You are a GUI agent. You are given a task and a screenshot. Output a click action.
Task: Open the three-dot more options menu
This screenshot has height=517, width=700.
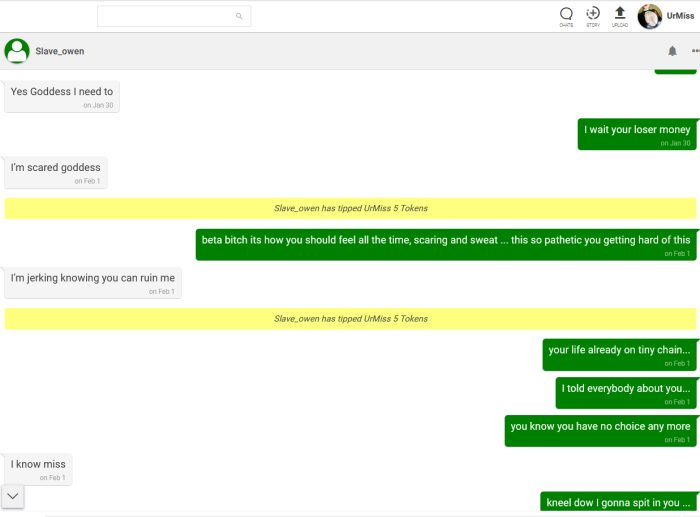pos(695,51)
